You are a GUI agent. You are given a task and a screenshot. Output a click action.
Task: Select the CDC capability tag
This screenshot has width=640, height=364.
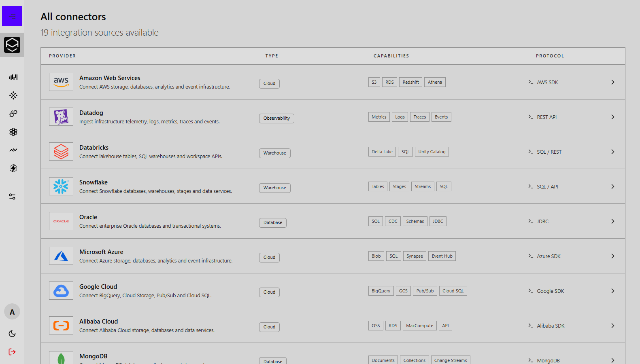coord(393,221)
